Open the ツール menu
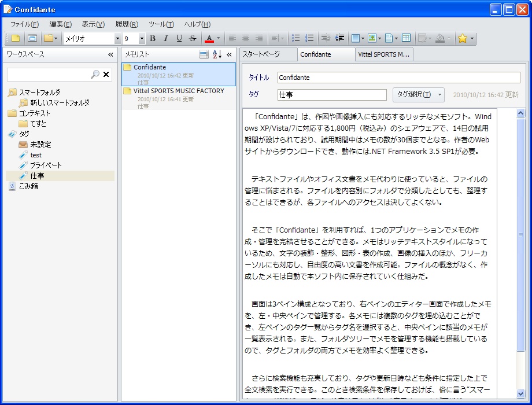This screenshot has height=405, width=532. [x=160, y=24]
